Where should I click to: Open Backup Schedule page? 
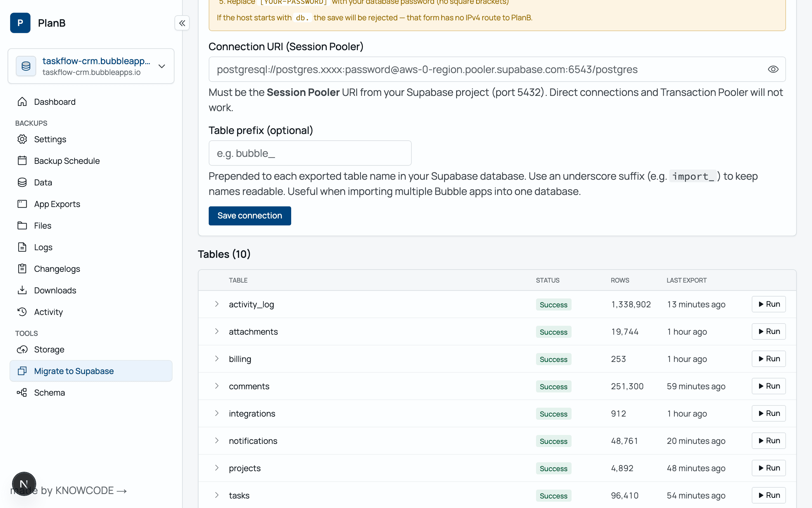[x=91, y=161]
